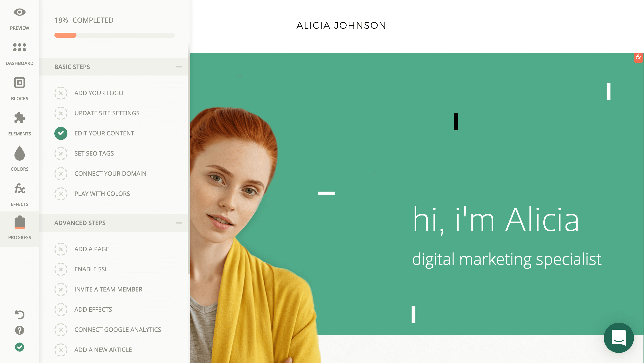Image resolution: width=644 pixels, height=363 pixels.
Task: Click the Enable SSL button
Action: (x=91, y=269)
